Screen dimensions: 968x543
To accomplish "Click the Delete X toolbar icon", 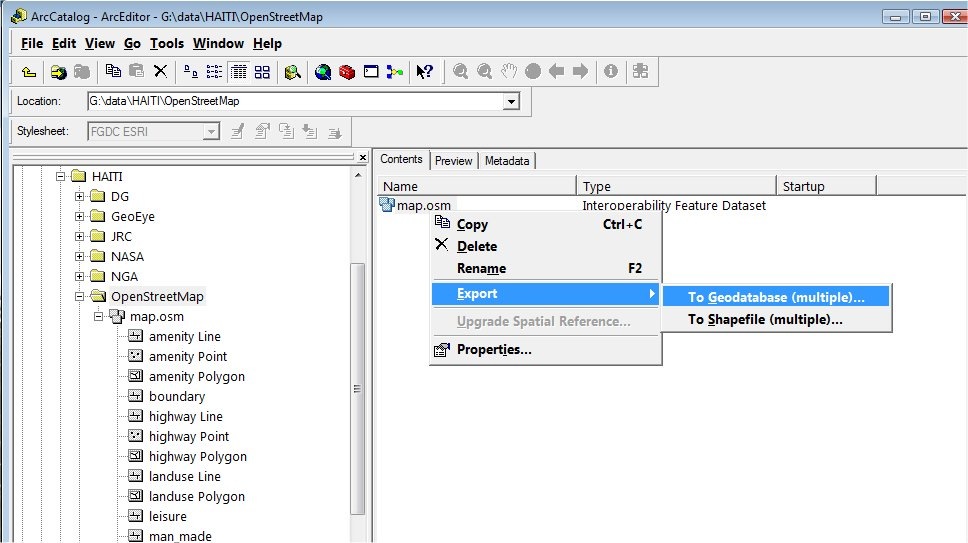I will click(x=161, y=72).
